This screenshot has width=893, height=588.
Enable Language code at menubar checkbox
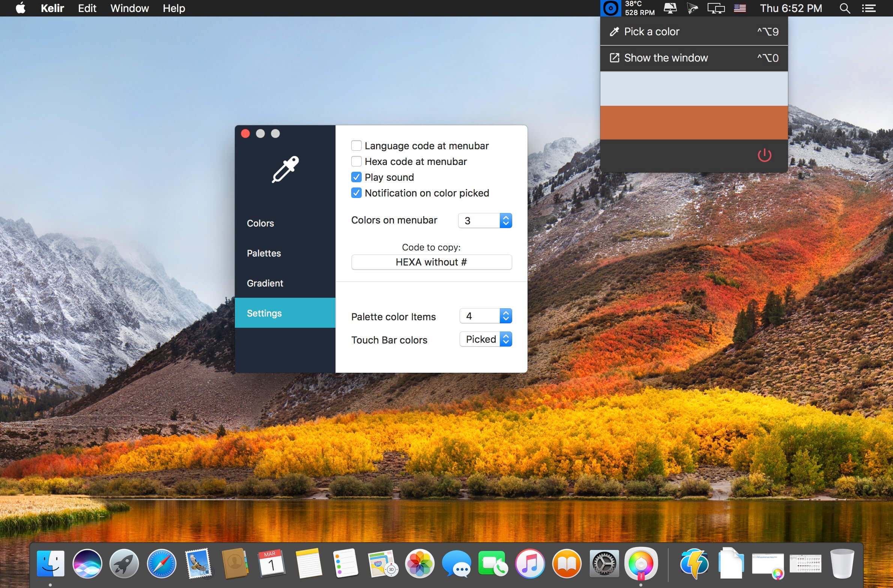356,145
